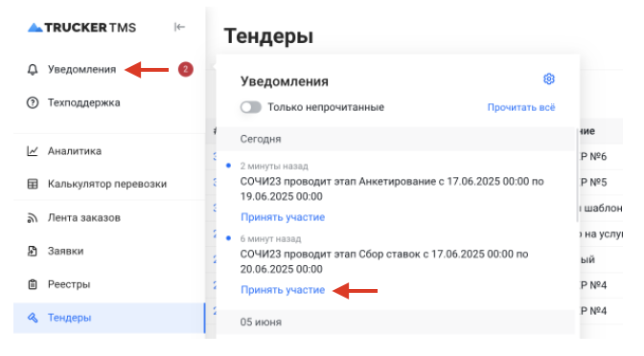This screenshot has height=356, width=644.
Task: Click the document icon beside Заявки
Action: 33,251
